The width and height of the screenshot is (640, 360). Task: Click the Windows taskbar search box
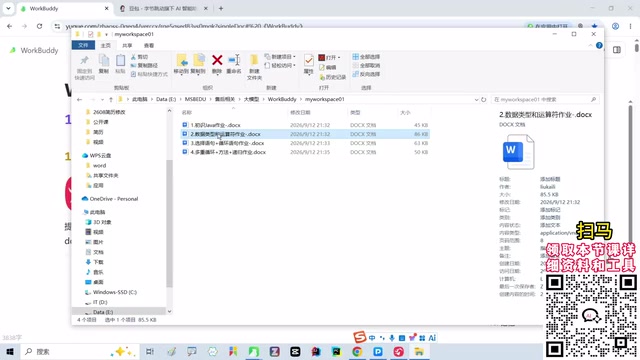coord(79,351)
